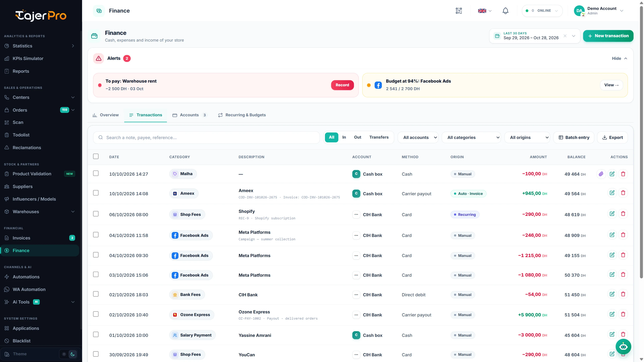Open notifications bell
This screenshot has width=644, height=362.
[505, 11]
